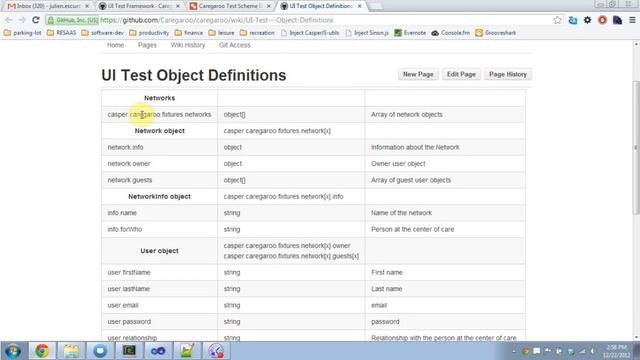Open the purple recorder taskbar app

point(216,351)
